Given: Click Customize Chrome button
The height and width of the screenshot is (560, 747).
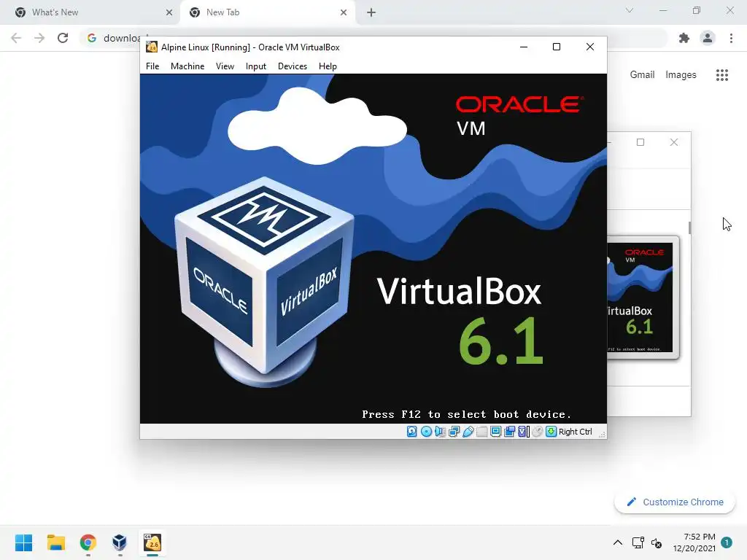Looking at the screenshot, I should coord(675,502).
